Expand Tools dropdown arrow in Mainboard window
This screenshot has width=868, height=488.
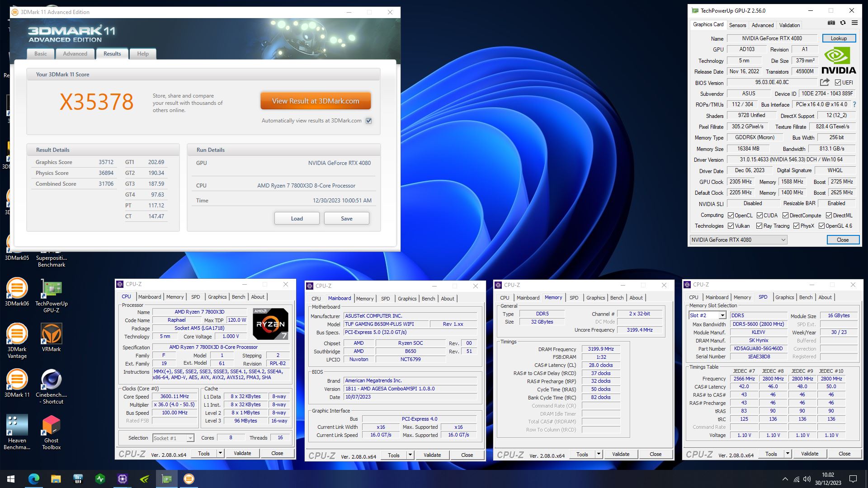(x=410, y=455)
